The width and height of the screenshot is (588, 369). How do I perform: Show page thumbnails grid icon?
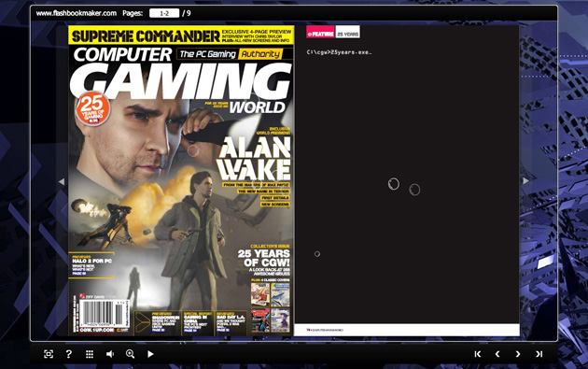90,354
